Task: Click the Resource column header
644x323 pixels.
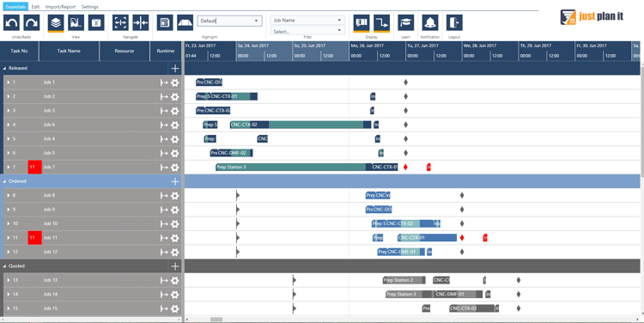Action: point(125,51)
